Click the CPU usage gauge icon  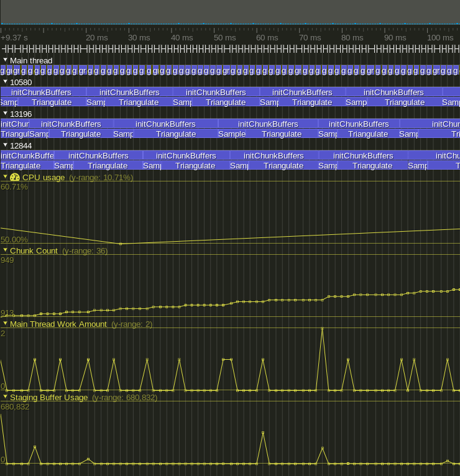(x=14, y=177)
